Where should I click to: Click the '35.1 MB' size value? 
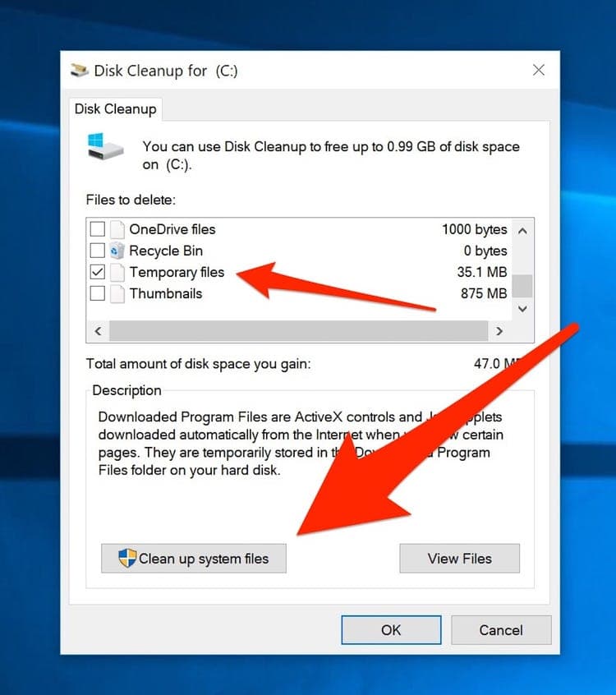[482, 272]
